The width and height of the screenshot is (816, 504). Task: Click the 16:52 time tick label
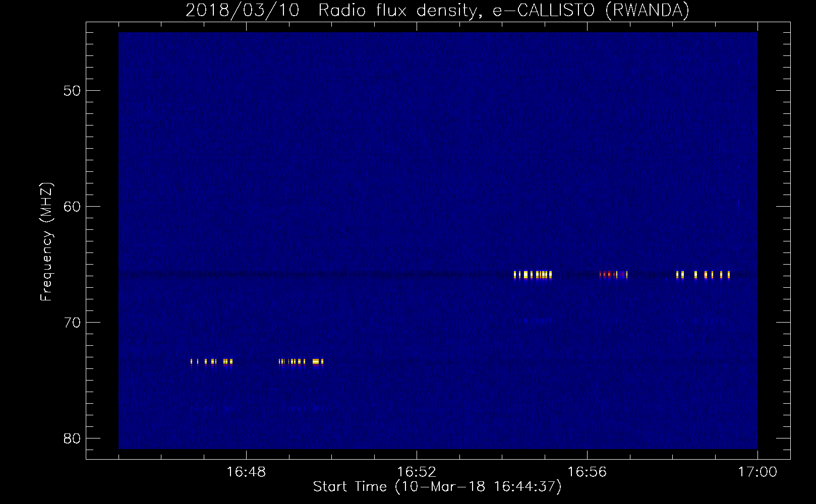[417, 472]
